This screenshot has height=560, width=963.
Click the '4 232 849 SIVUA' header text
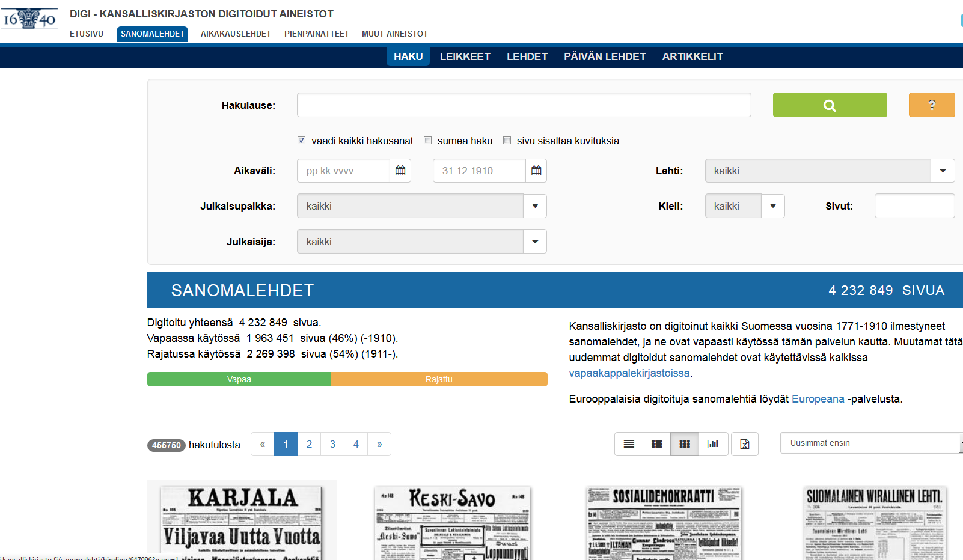[887, 290]
